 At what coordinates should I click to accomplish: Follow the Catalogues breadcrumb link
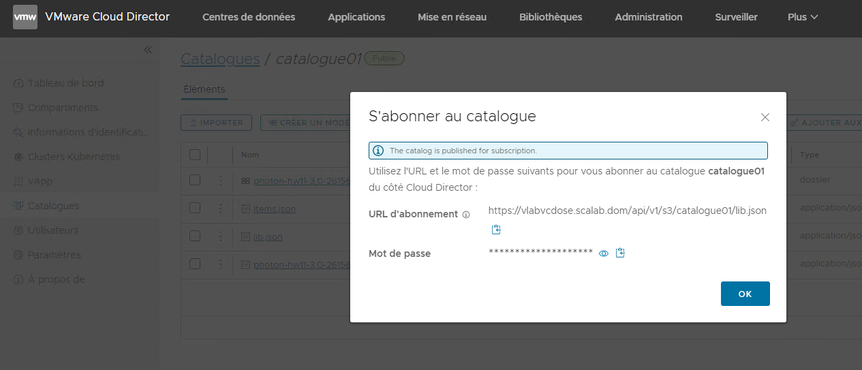tap(220, 59)
